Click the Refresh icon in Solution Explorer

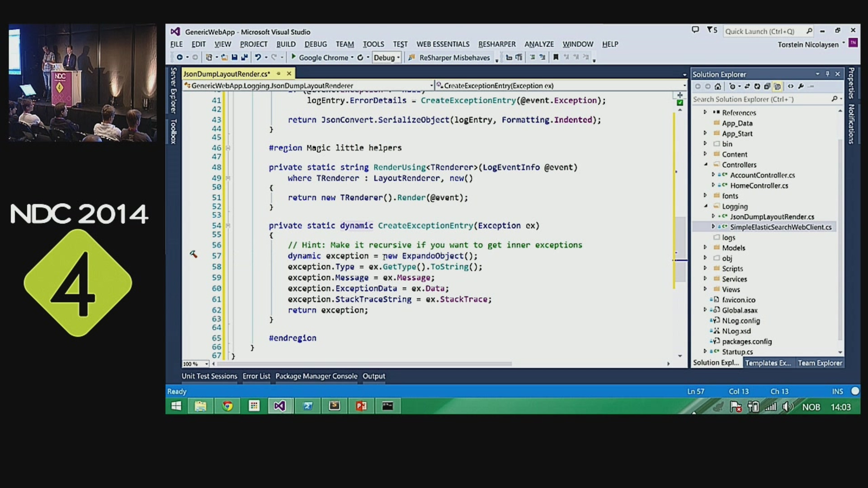coord(757,86)
